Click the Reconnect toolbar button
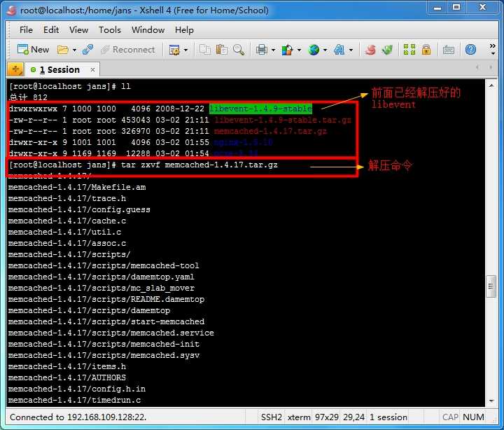504x430 pixels. (127, 50)
